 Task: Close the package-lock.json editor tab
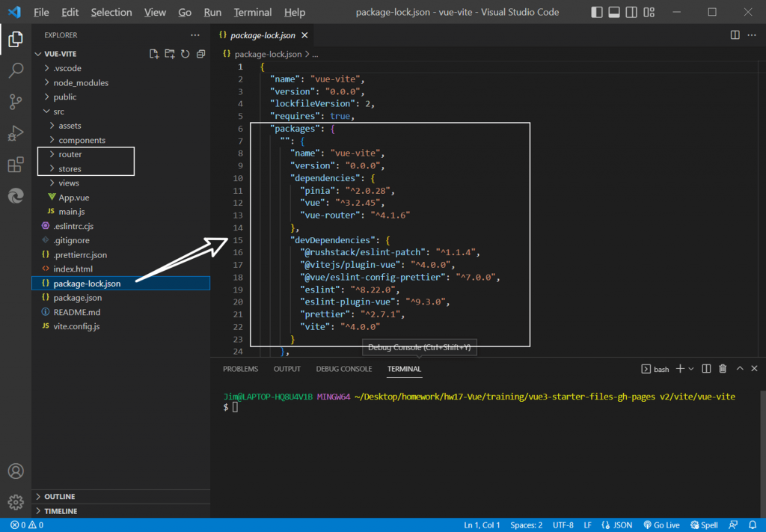pyautogui.click(x=304, y=35)
